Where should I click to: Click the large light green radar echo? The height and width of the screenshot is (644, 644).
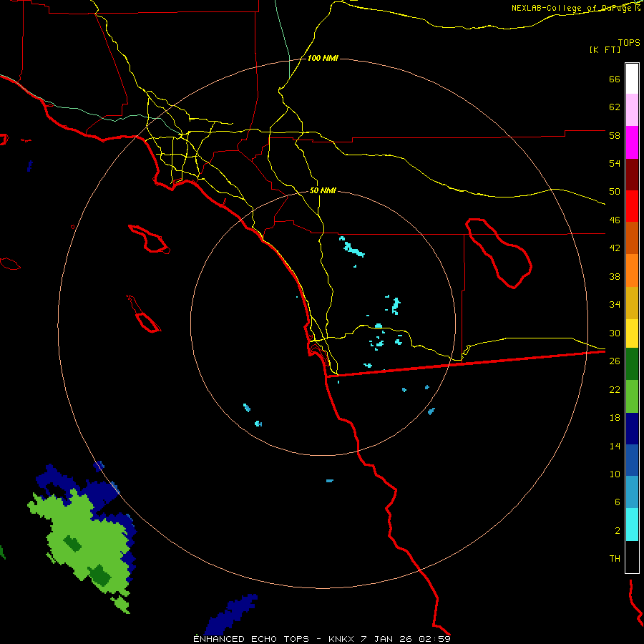click(88, 542)
